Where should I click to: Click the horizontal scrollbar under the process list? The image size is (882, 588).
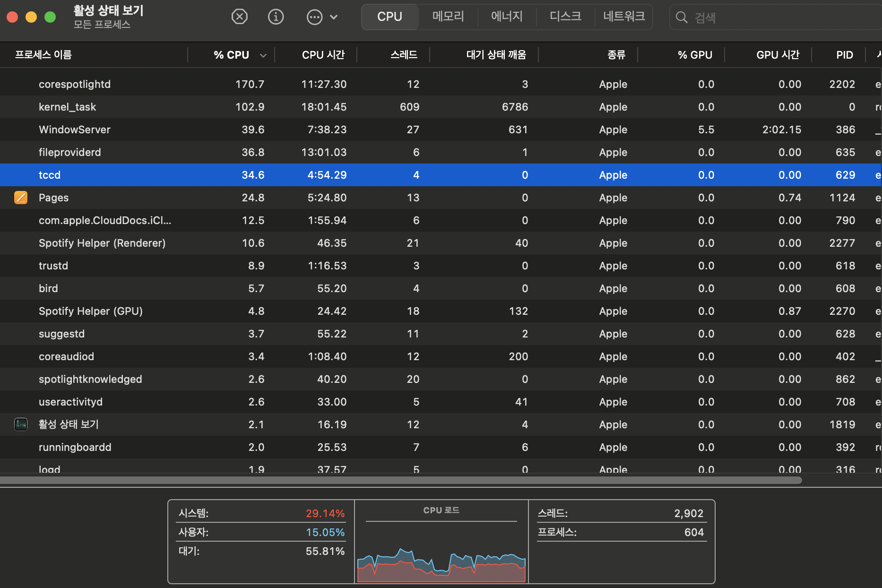[x=401, y=480]
